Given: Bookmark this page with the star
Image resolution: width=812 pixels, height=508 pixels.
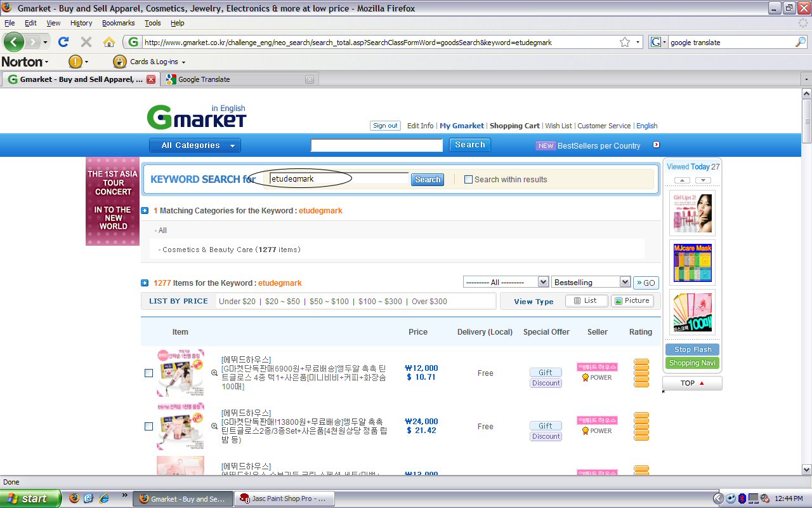Looking at the screenshot, I should point(625,43).
